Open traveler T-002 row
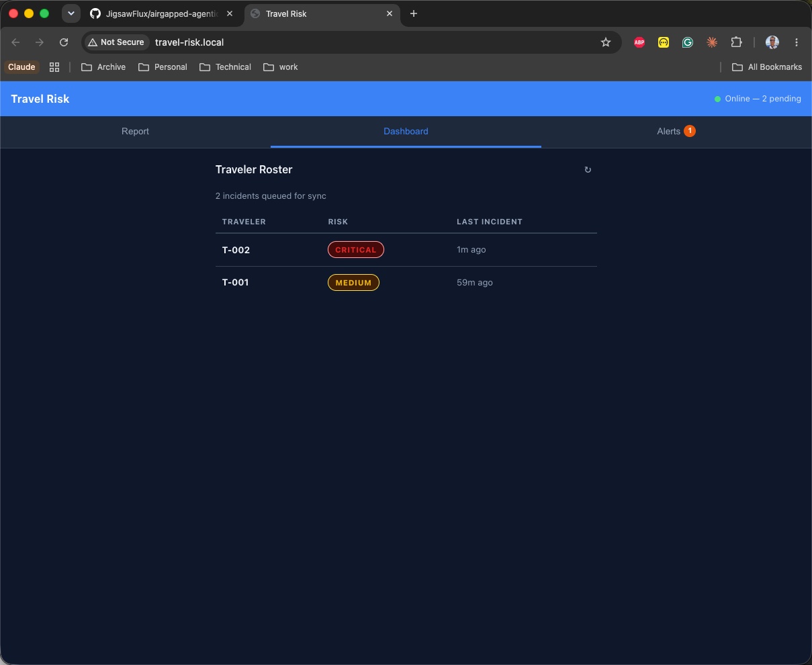The width and height of the screenshot is (812, 665). tap(406, 250)
